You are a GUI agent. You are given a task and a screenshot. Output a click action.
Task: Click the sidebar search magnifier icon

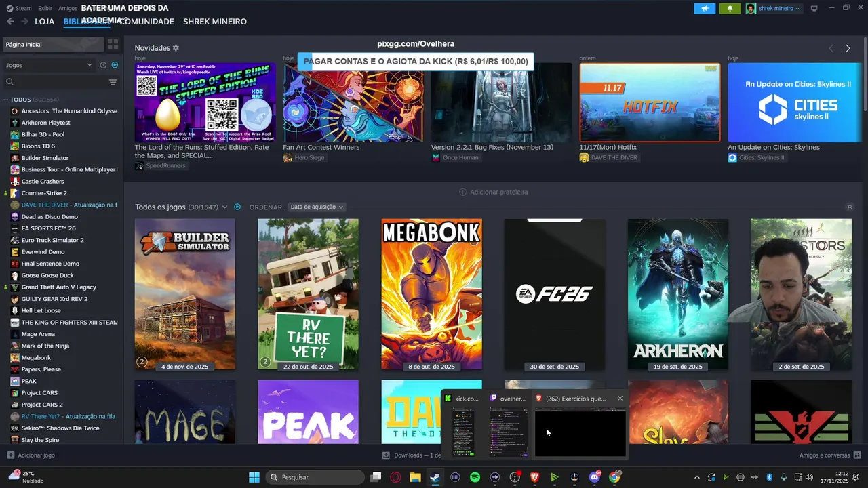tap(10, 82)
